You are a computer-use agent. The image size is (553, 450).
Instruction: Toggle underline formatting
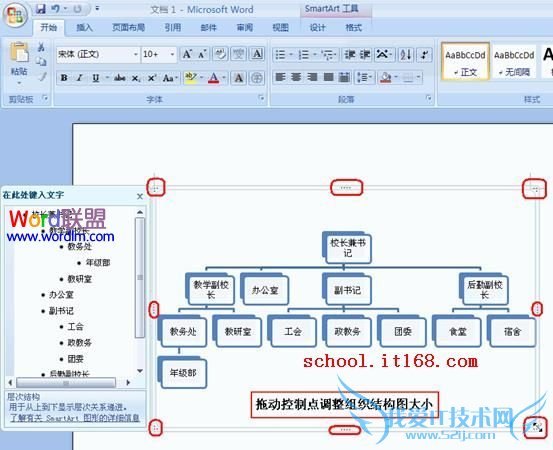pyautogui.click(x=96, y=78)
